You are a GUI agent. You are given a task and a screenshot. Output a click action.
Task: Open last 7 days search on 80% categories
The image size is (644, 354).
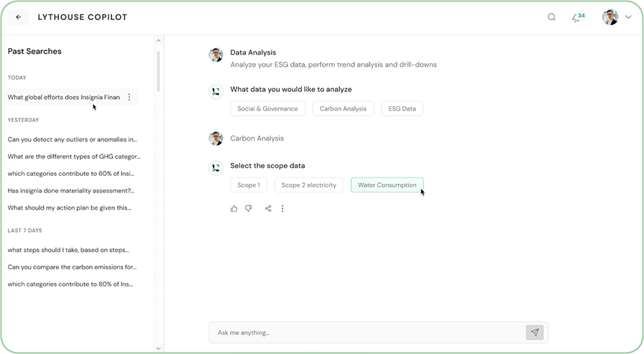70,284
